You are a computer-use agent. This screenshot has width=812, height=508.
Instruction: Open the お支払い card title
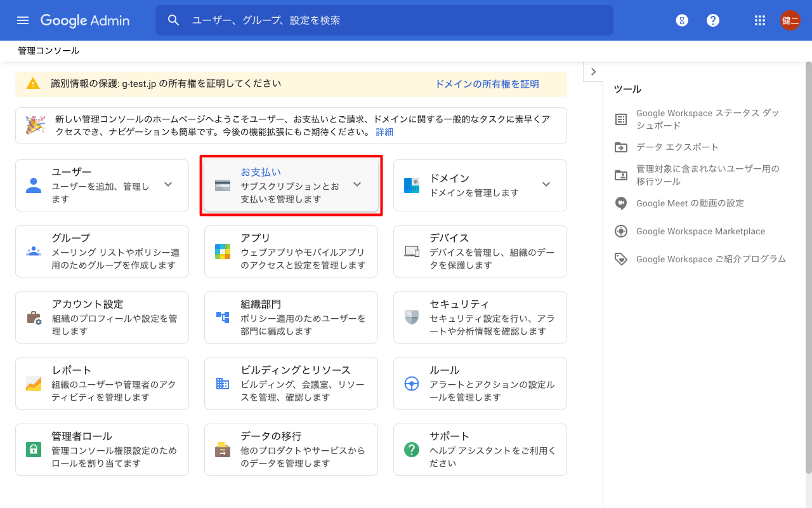[261, 172]
